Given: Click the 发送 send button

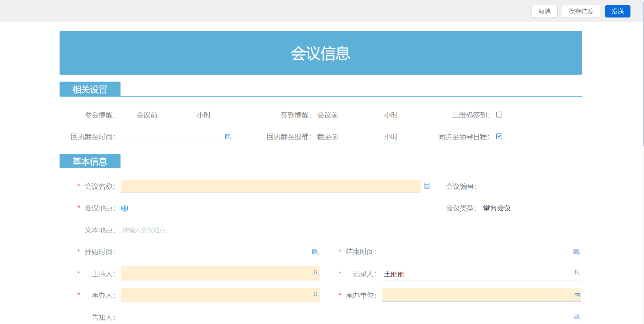Looking at the screenshot, I should 618,12.
